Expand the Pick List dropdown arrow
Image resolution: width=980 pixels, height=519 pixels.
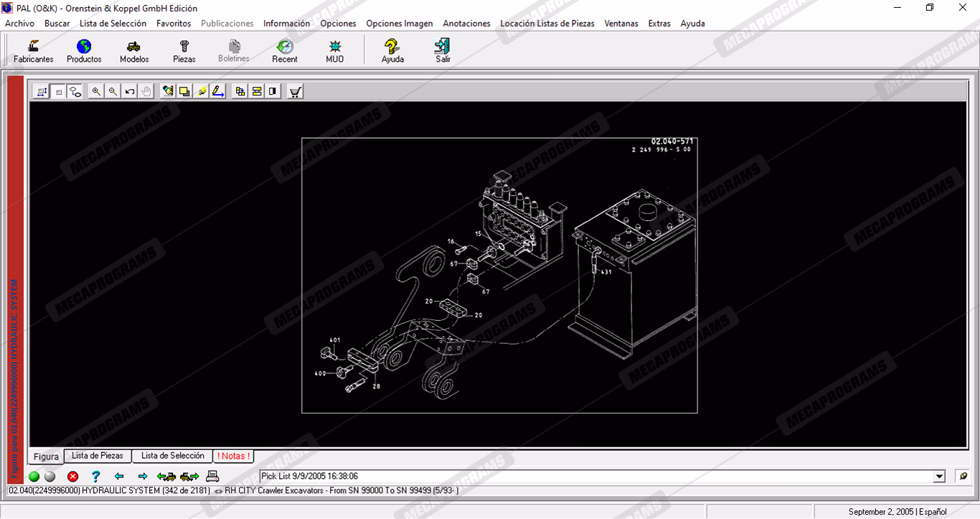click(940, 477)
